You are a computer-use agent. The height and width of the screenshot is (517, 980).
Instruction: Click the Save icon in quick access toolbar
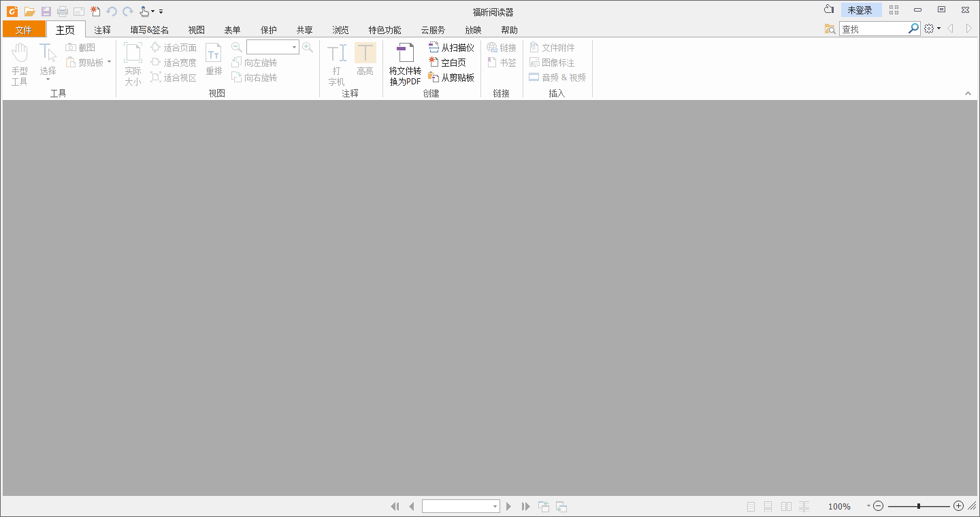(x=46, y=12)
